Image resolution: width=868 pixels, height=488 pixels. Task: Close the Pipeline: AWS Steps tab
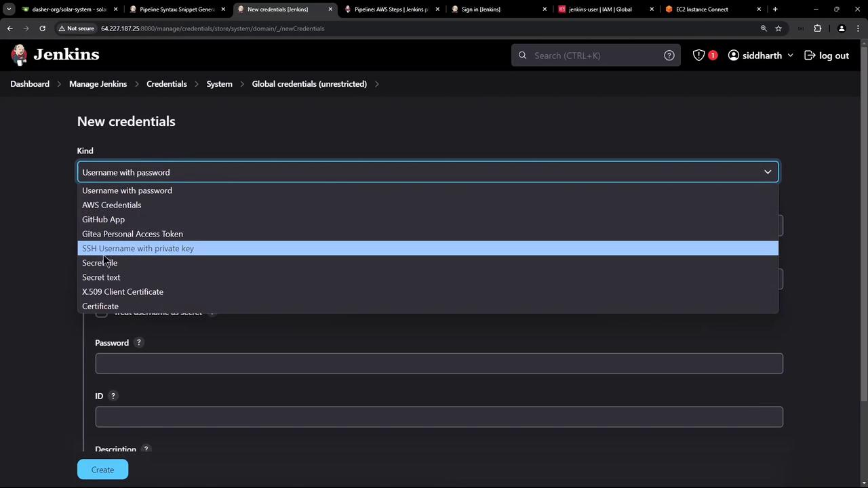pos(437,9)
